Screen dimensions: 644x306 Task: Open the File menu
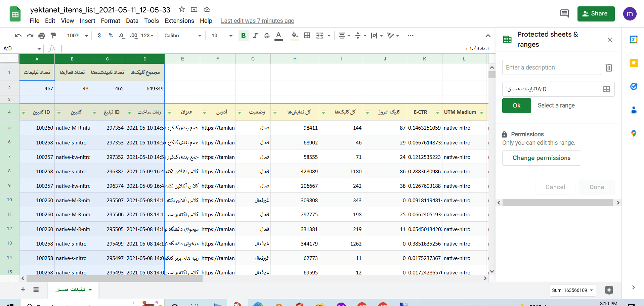[35, 21]
